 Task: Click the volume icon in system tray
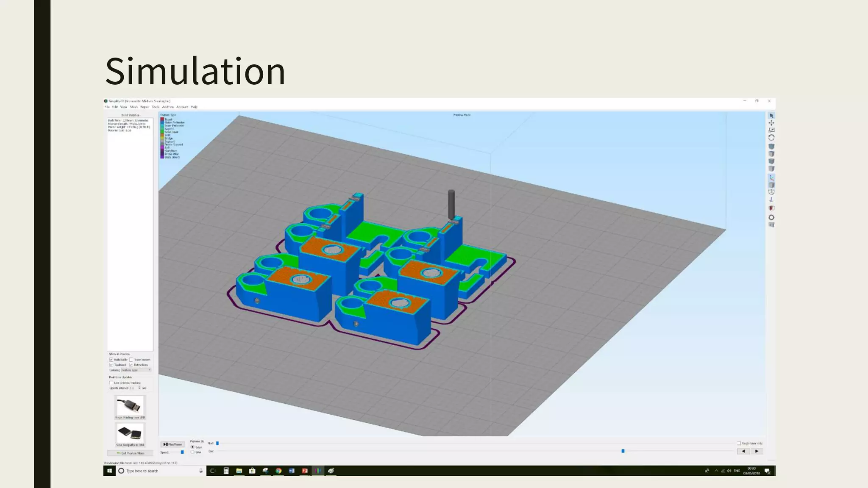(x=729, y=471)
